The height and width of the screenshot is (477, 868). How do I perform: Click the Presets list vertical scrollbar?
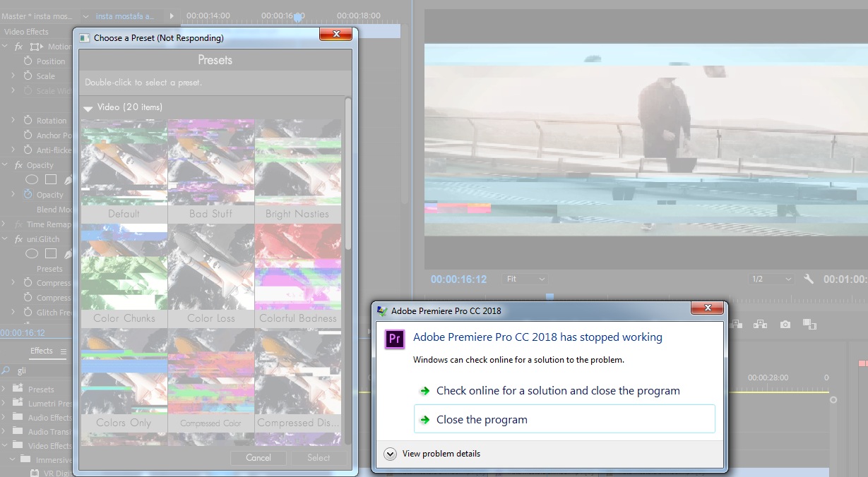coord(347,173)
